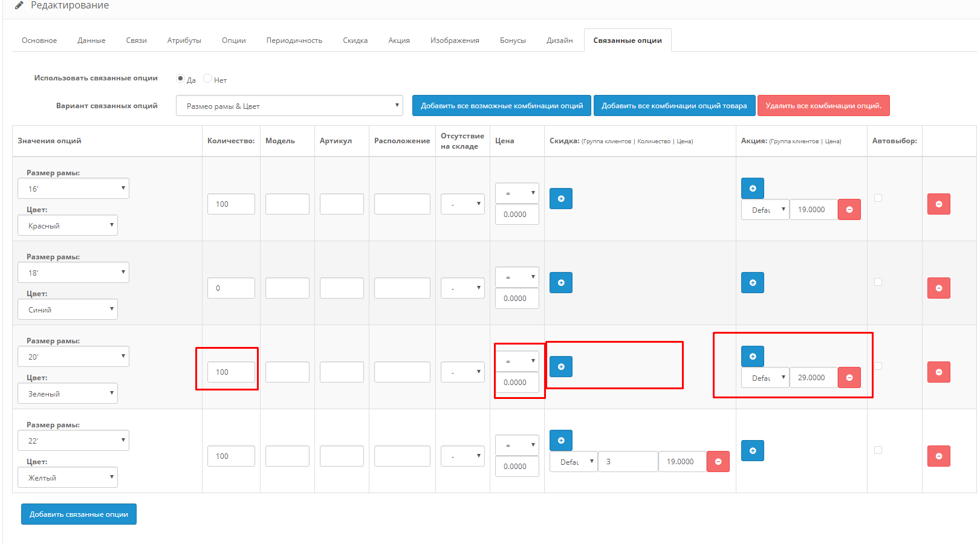Add a discount in the 22' Желтый row

point(560,440)
